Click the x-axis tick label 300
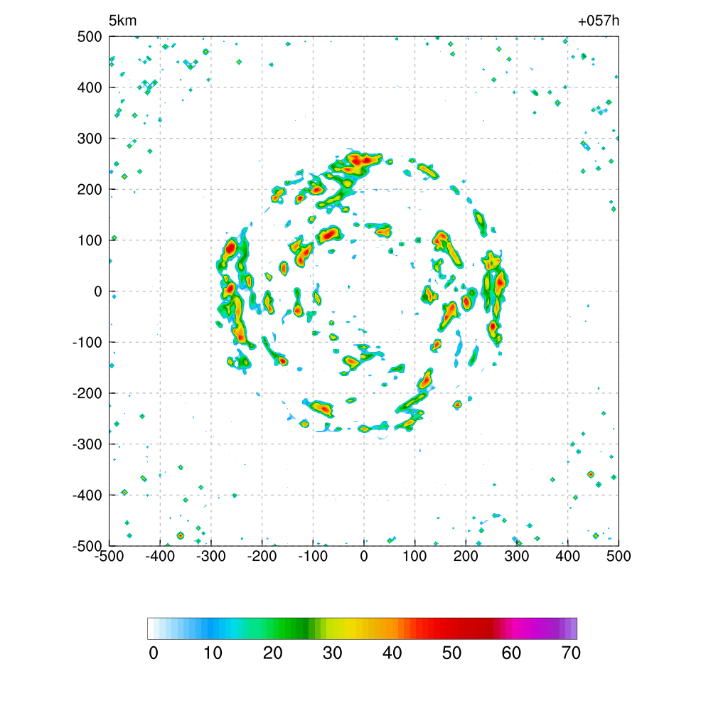Image resolution: width=728 pixels, height=728 pixels. pyautogui.click(x=517, y=556)
